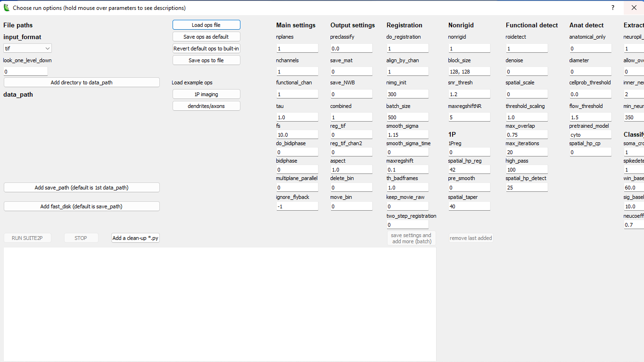Start processing with RUN SUITE2P
The height and width of the screenshot is (362, 644).
click(27, 238)
